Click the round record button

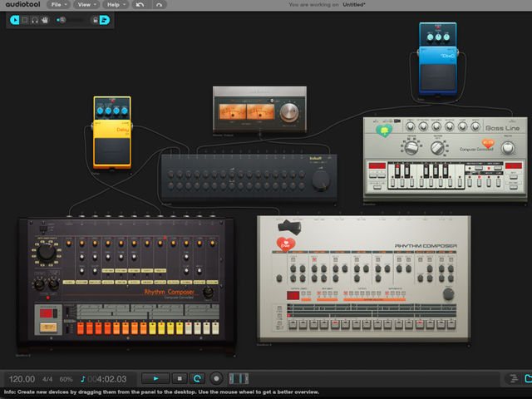coord(216,378)
